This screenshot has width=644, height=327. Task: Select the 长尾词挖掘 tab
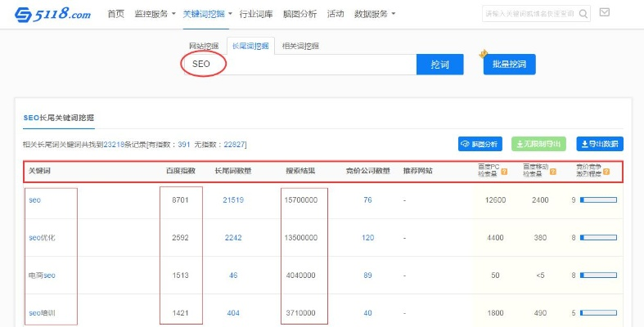click(x=250, y=46)
